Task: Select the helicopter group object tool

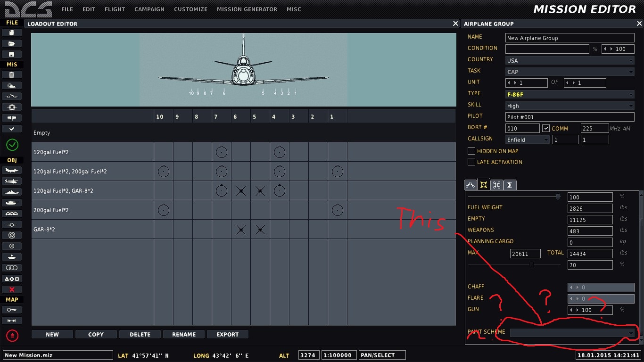Action: tap(12, 181)
